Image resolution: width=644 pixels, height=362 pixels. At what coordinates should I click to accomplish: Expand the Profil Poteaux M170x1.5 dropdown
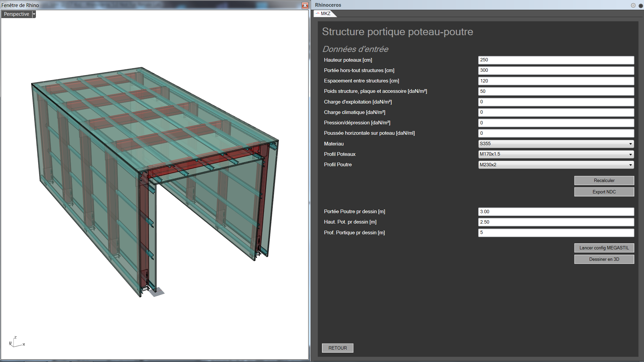[630, 154]
